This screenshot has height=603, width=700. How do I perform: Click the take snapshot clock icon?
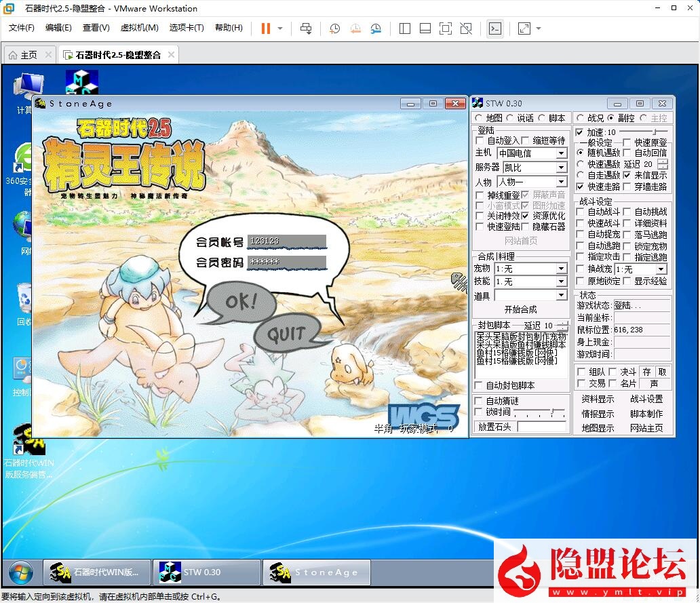point(334,28)
